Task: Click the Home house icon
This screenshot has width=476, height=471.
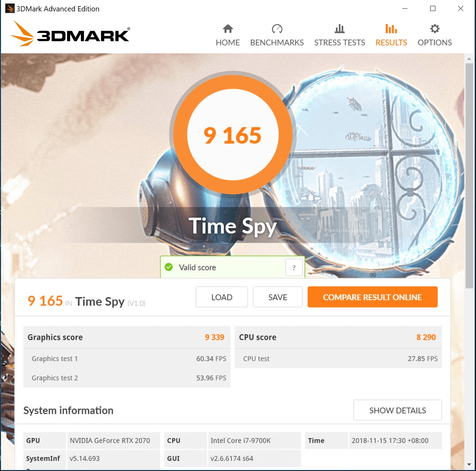Action: click(x=228, y=29)
